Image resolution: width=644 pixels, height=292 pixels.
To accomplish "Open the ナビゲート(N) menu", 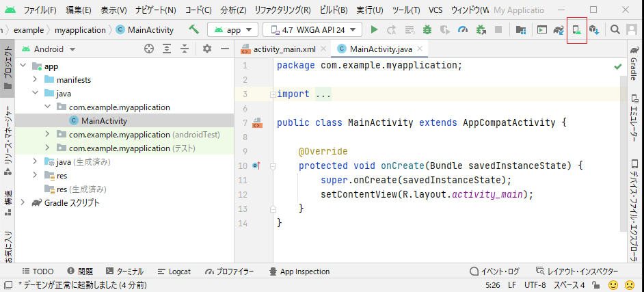I will [x=156, y=10].
